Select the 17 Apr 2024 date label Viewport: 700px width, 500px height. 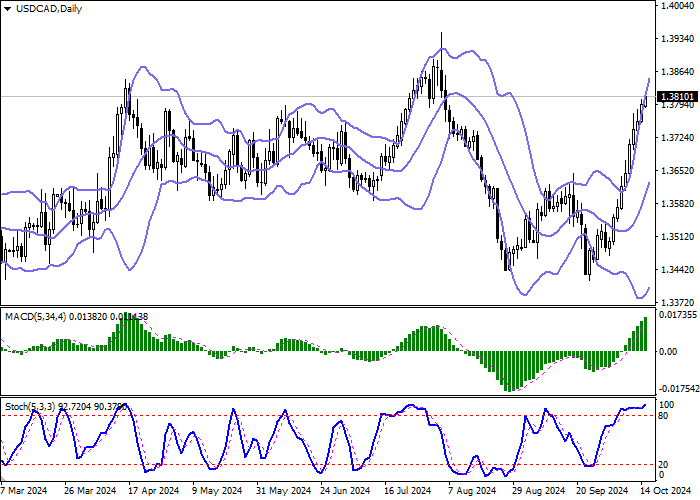[x=154, y=491]
